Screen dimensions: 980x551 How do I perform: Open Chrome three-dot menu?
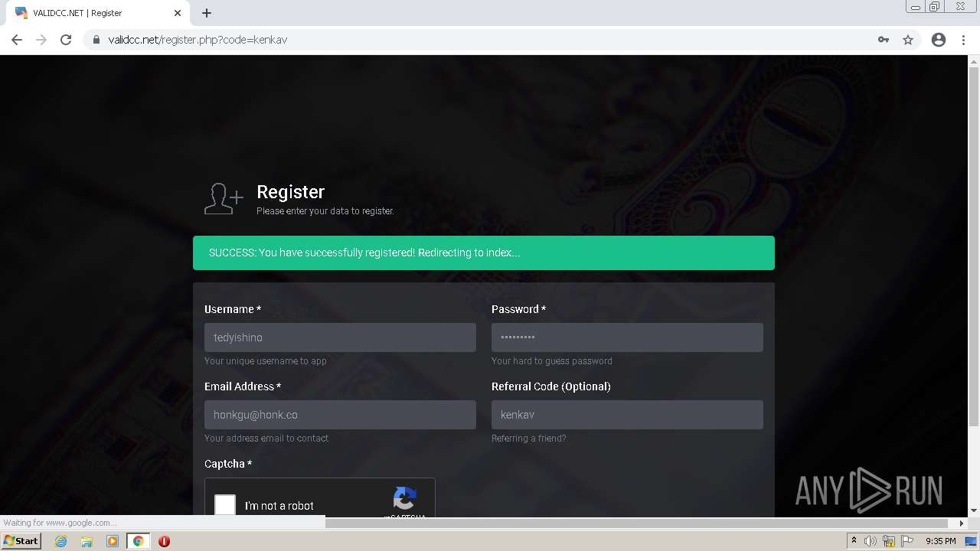(x=963, y=40)
